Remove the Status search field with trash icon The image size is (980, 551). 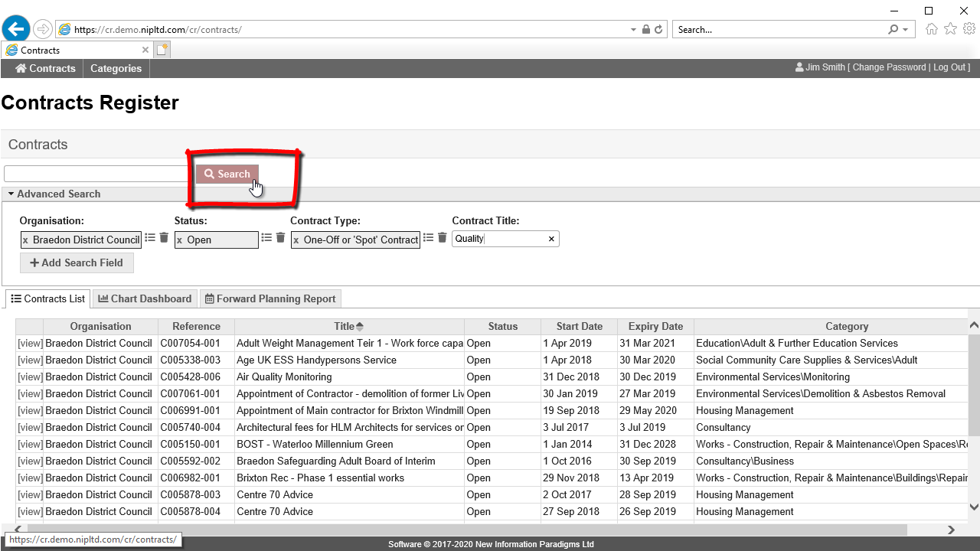click(280, 238)
